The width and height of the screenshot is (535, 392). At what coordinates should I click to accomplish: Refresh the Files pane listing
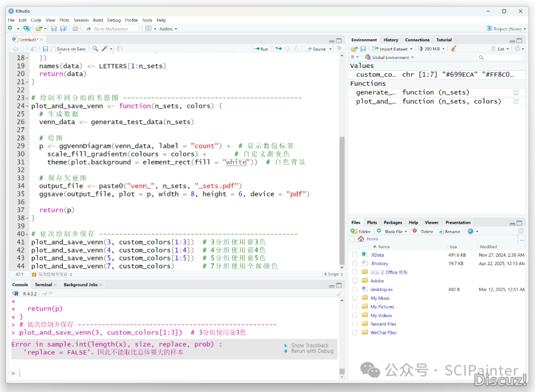coord(521,231)
